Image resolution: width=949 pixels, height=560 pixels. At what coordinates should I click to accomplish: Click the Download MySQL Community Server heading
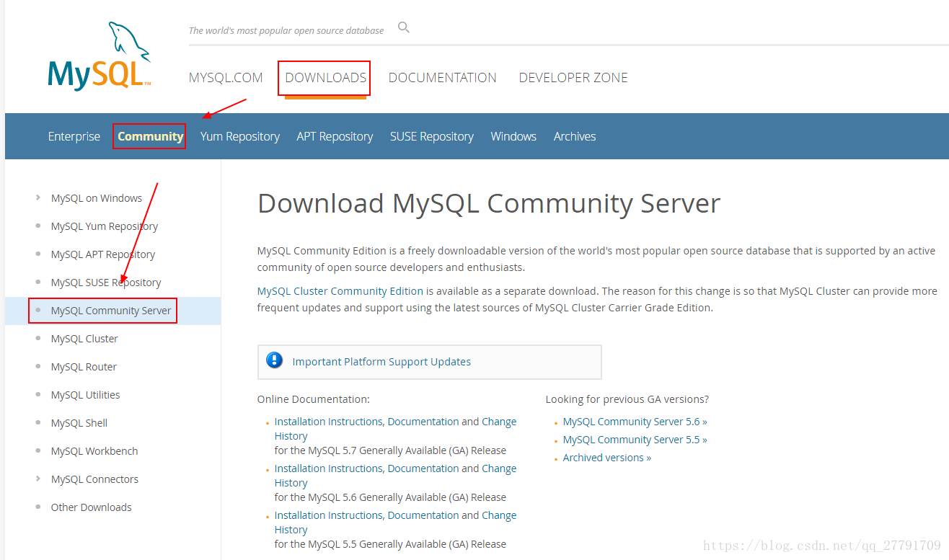point(489,204)
